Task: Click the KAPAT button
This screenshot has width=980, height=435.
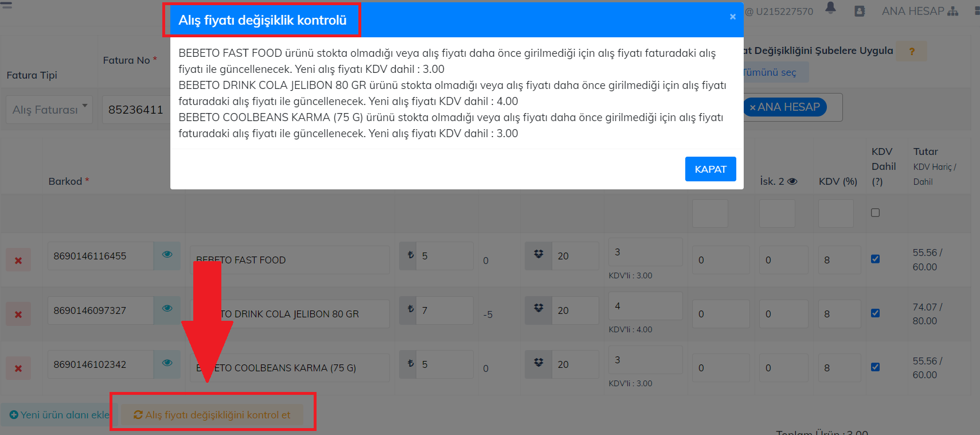Action: pos(710,169)
